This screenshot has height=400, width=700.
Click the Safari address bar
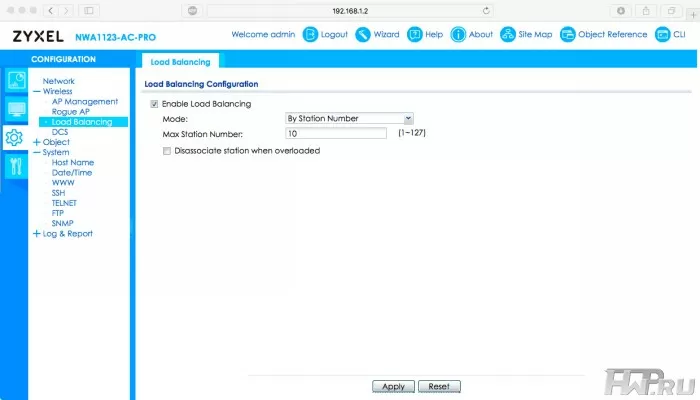coord(350,11)
